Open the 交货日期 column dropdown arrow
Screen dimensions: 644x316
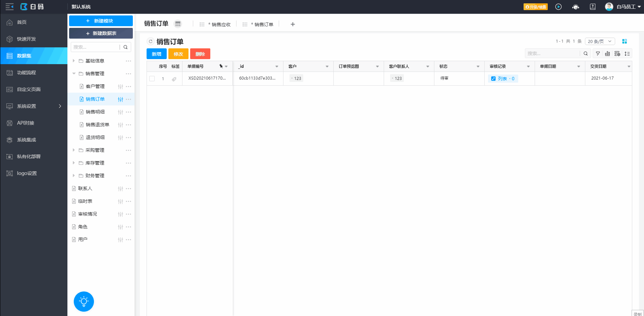click(629, 66)
